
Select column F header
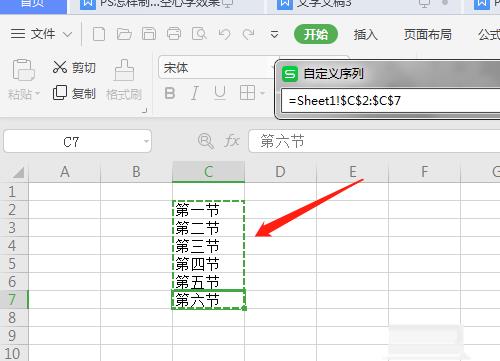point(424,172)
